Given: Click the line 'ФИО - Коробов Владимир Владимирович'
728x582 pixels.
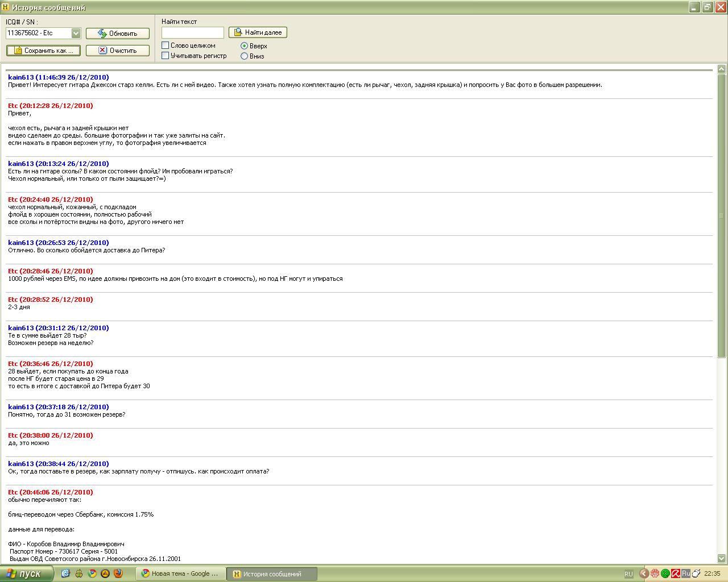Looking at the screenshot, I should (66, 544).
